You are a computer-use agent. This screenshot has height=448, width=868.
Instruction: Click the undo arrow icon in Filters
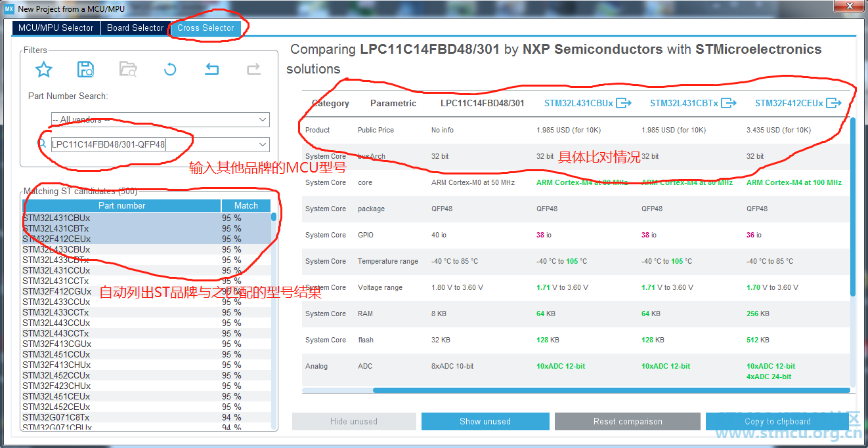(211, 69)
